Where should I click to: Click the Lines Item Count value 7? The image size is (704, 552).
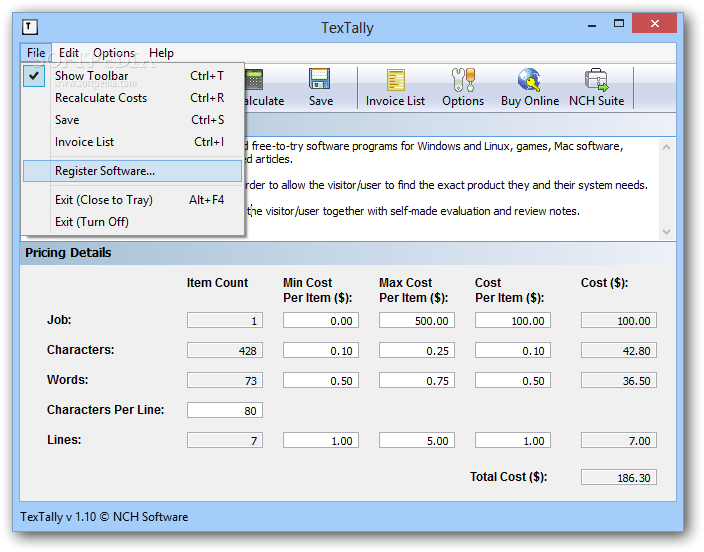[x=224, y=441]
